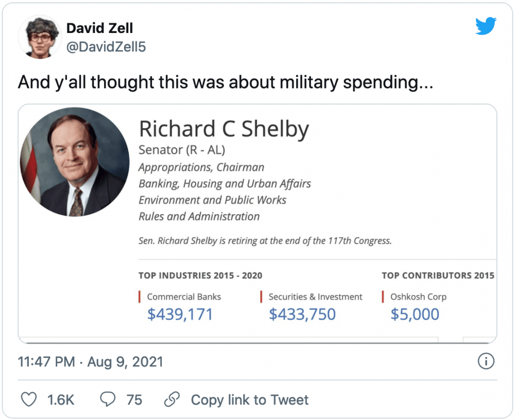Select the $433,750 Securities & Investment amount

click(x=302, y=314)
